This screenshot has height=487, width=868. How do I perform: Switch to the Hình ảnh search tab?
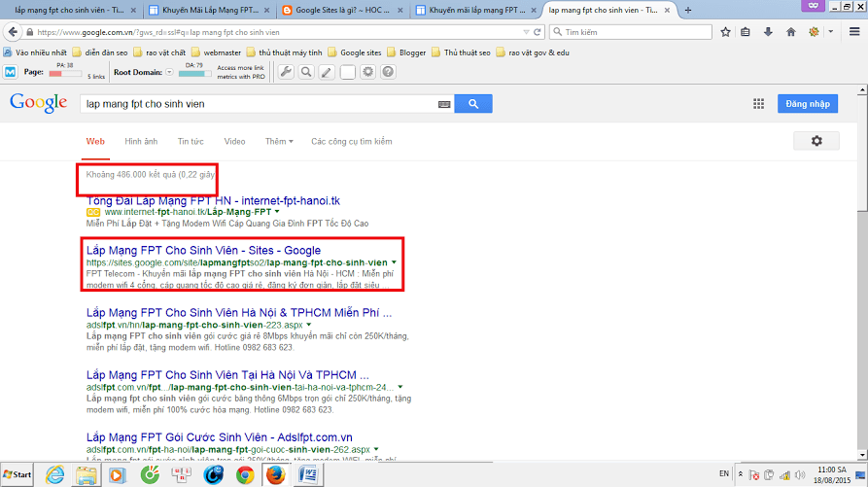pyautogui.click(x=141, y=141)
